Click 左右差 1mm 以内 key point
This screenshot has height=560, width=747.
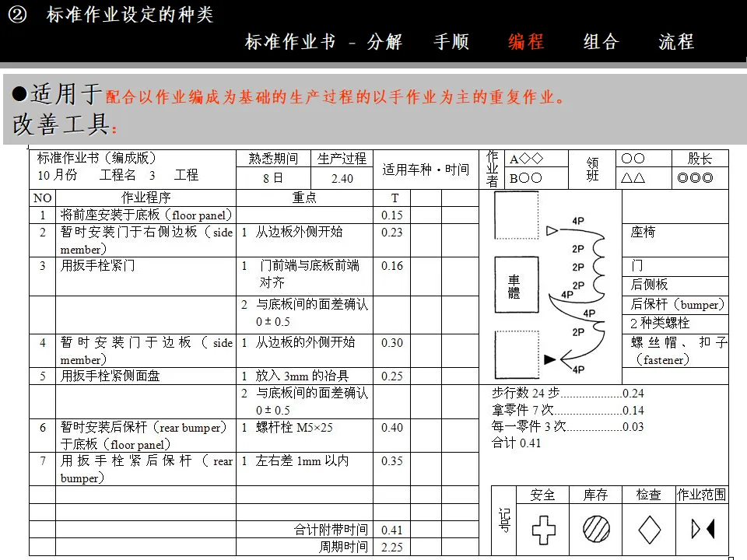[302, 460]
